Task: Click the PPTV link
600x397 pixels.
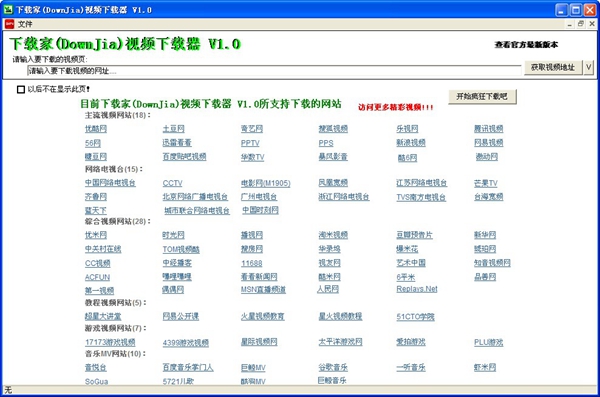Action: 250,143
